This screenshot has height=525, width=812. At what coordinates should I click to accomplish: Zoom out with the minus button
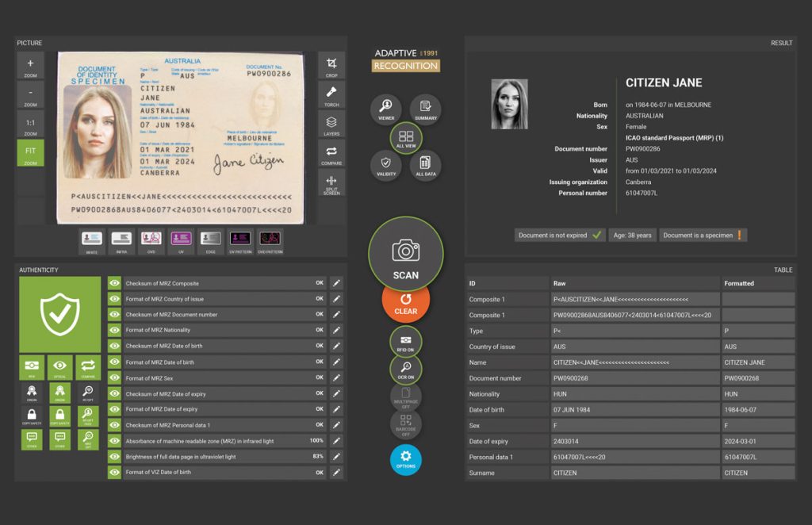pos(30,94)
